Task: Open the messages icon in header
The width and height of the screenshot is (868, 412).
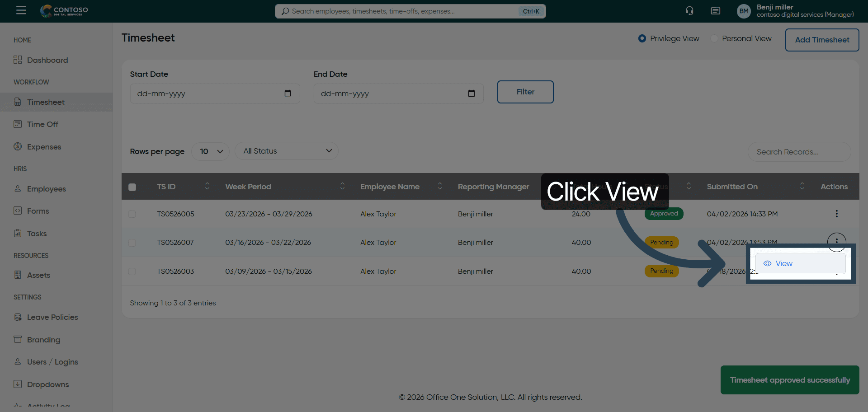Action: click(715, 11)
